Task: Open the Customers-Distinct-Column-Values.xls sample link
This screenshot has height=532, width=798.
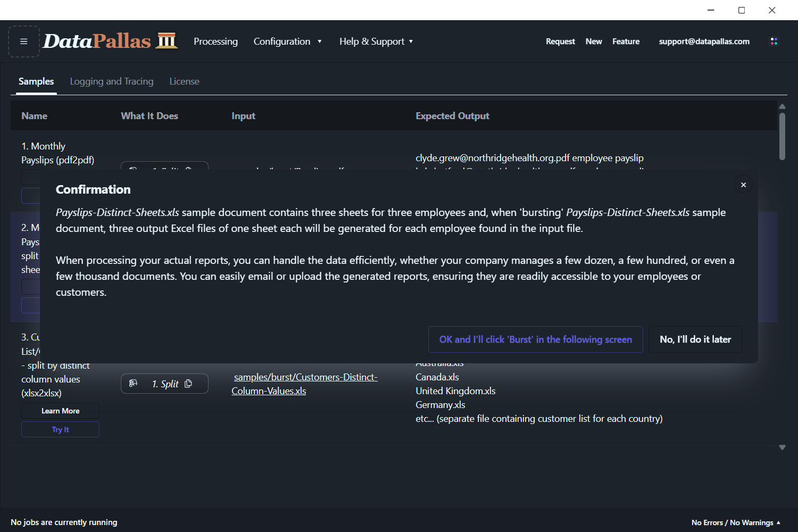Action: [304, 384]
